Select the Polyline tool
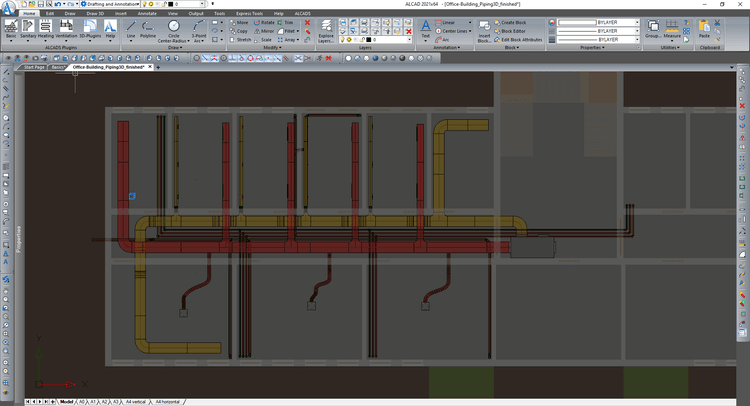The width and height of the screenshot is (750, 406). pos(148,29)
